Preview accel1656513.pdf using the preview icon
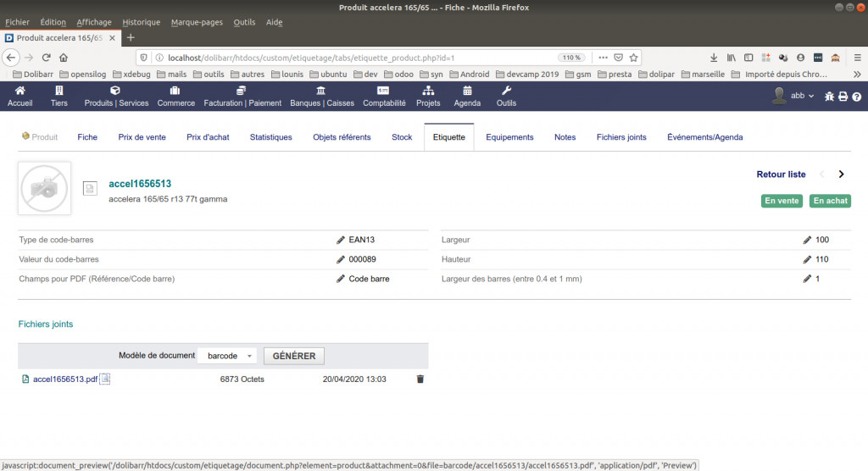Screen dimensions: 868x471 coord(105,380)
